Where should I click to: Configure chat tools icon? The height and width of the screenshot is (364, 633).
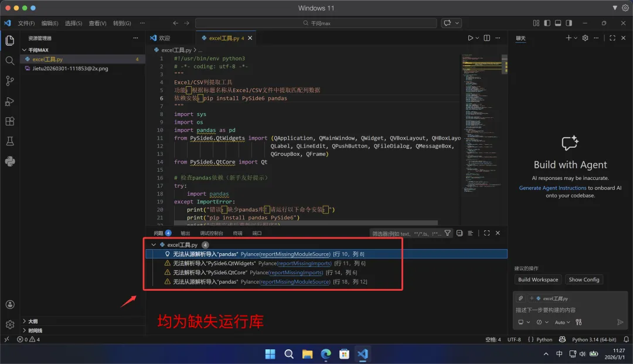578,322
